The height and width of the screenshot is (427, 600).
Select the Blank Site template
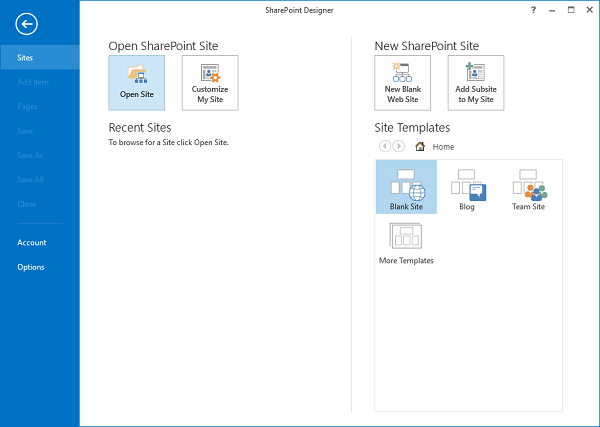[x=406, y=187]
